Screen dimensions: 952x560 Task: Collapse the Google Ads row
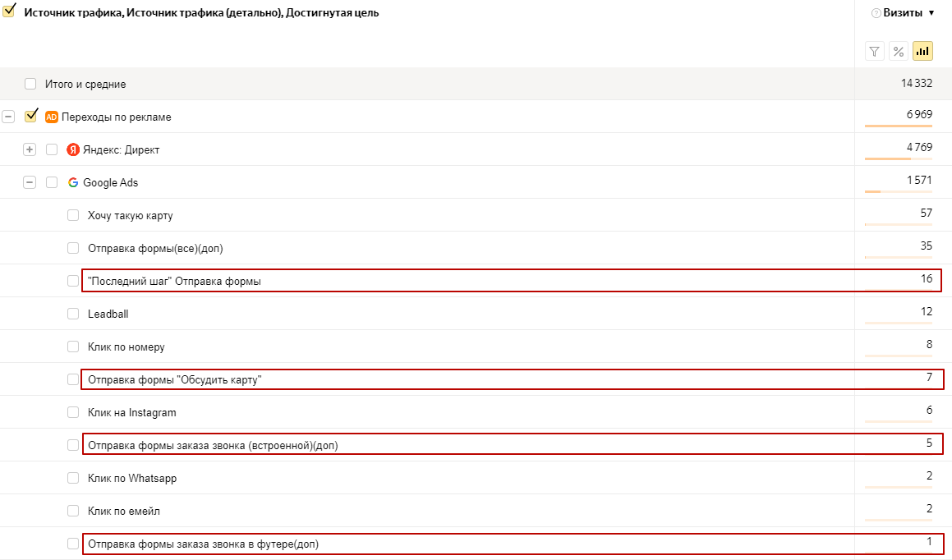click(x=29, y=182)
